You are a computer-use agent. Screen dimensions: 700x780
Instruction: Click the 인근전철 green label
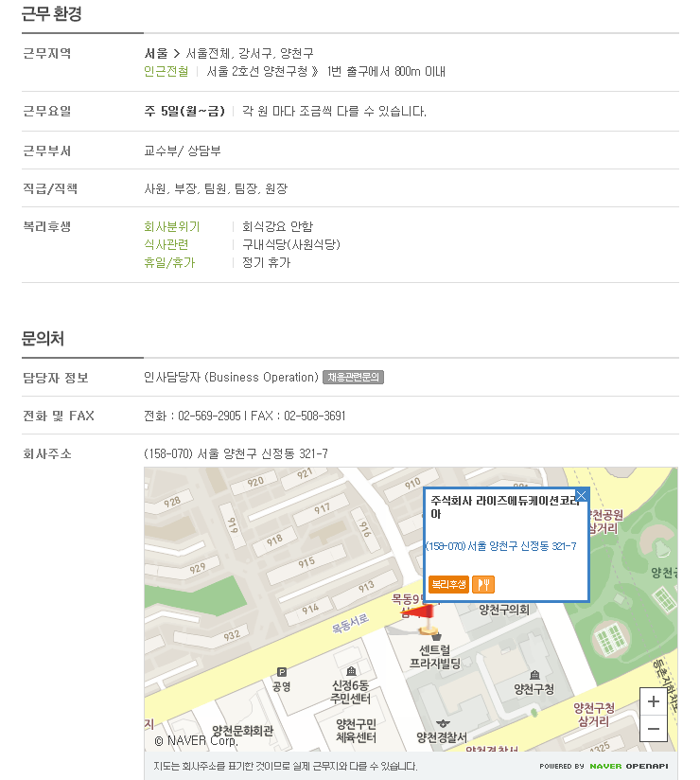coord(166,72)
